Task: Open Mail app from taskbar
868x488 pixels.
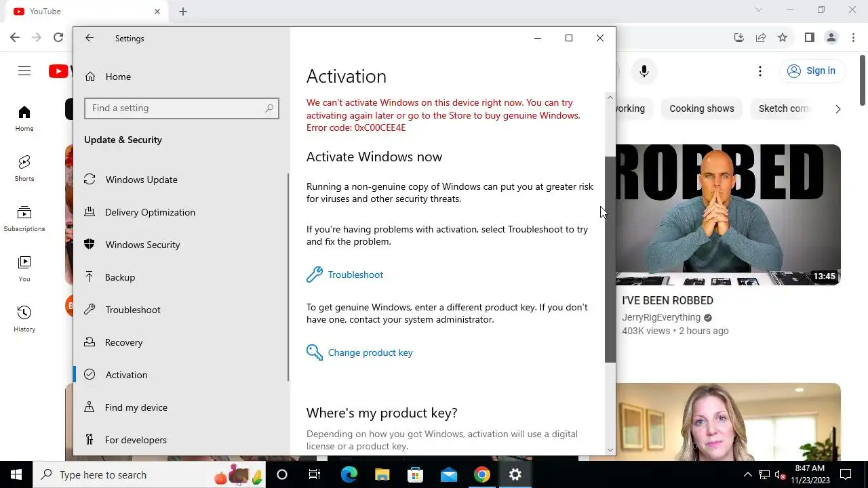Action: (x=448, y=474)
